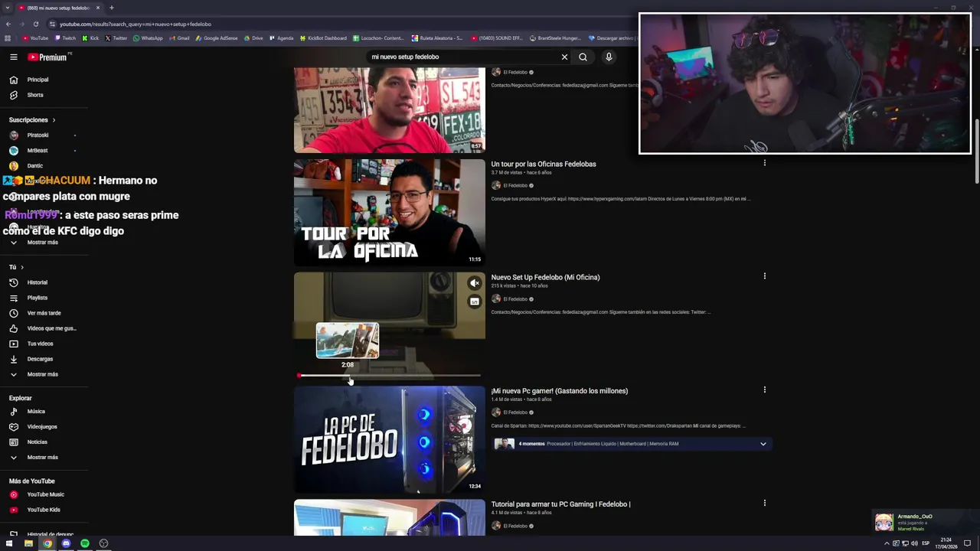980x551 pixels.
Task: Expand the Tú section chevron
Action: pos(22,267)
